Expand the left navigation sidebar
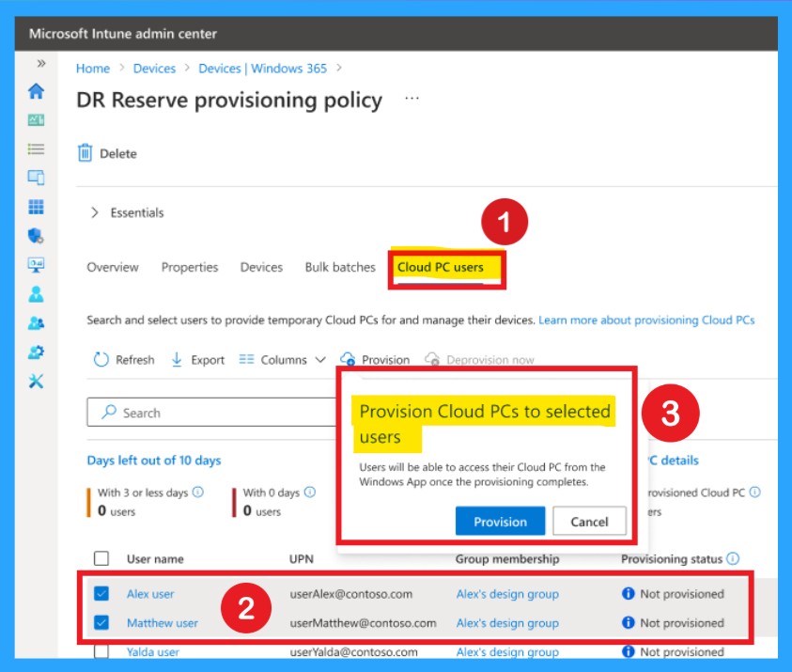The image size is (792, 672). (41, 64)
